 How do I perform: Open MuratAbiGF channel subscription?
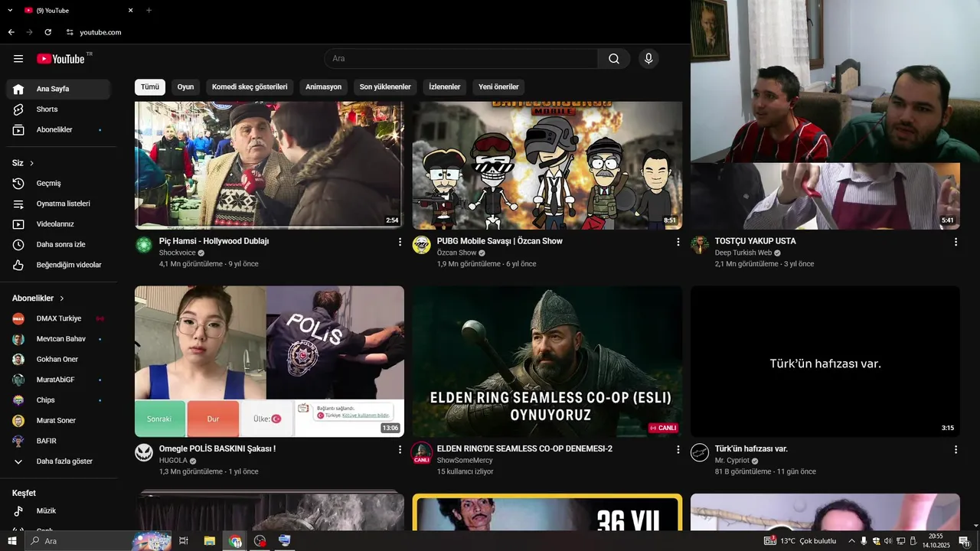(58, 380)
